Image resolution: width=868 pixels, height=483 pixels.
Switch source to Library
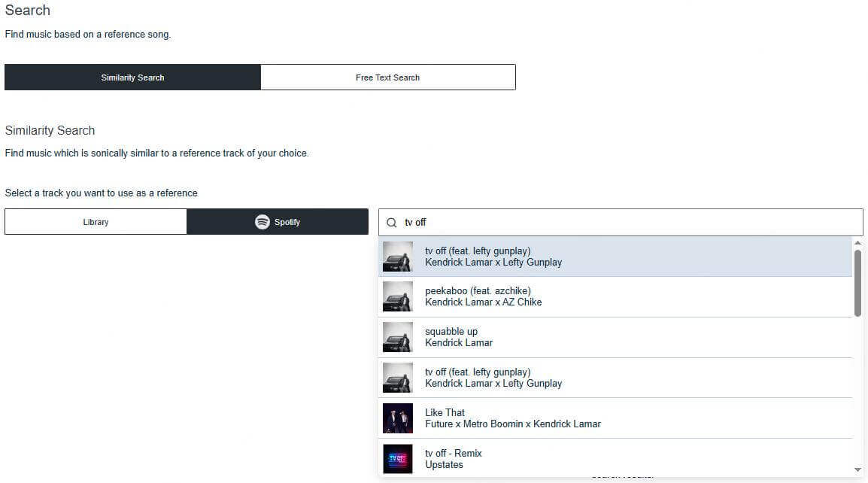click(96, 222)
